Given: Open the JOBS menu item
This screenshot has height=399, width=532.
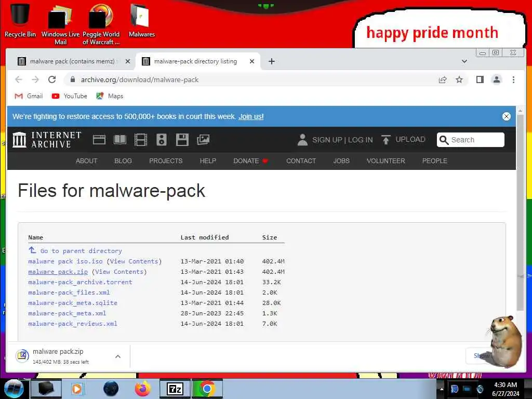Looking at the screenshot, I should pyautogui.click(x=341, y=161).
